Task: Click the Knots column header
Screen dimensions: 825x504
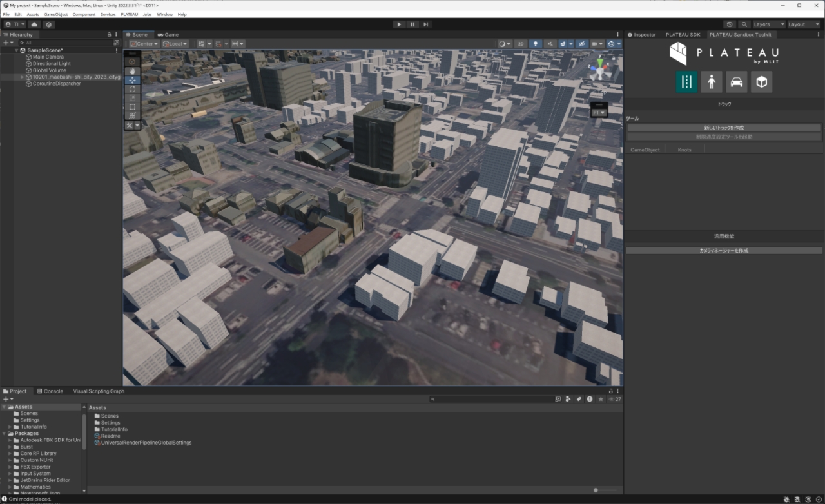Action: click(684, 150)
